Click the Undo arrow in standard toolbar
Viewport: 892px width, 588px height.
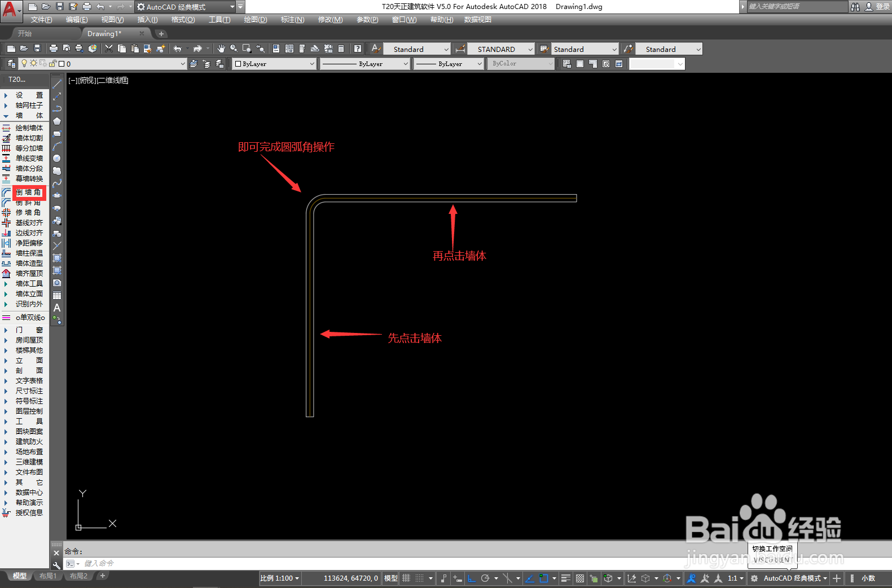(177, 49)
